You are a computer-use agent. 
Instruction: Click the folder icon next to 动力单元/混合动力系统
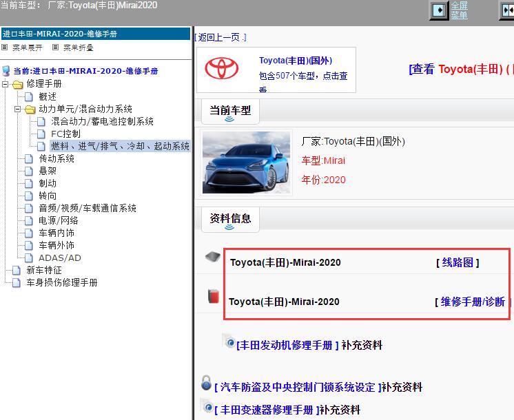click(x=30, y=109)
